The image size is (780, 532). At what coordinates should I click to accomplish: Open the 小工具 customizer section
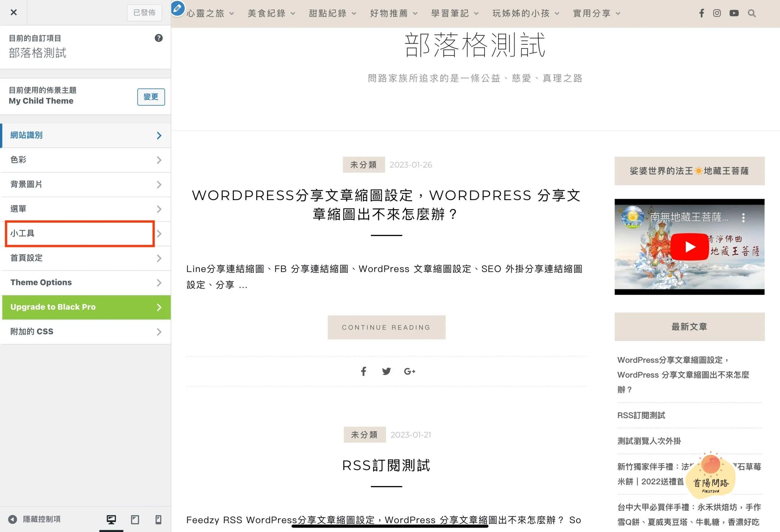[x=80, y=234]
